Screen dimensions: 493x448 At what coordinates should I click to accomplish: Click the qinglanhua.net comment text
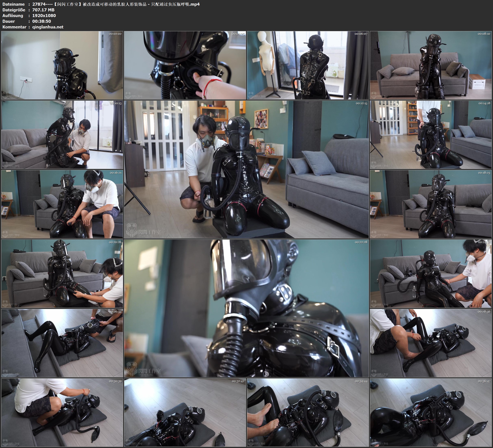(48, 27)
